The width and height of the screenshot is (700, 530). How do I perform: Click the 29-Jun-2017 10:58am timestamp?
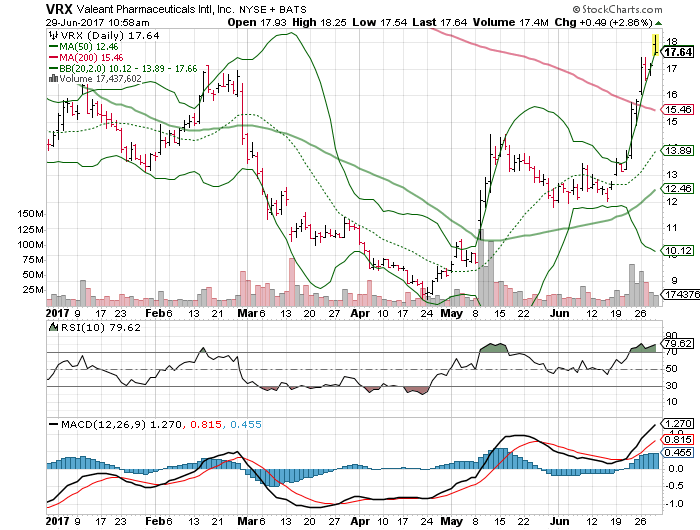[97, 23]
